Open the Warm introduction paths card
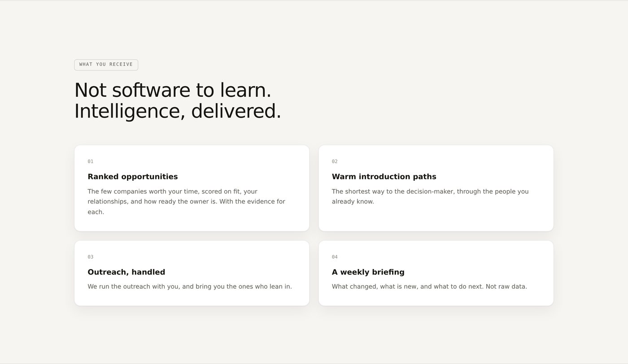This screenshot has height=364, width=628. pos(436,188)
